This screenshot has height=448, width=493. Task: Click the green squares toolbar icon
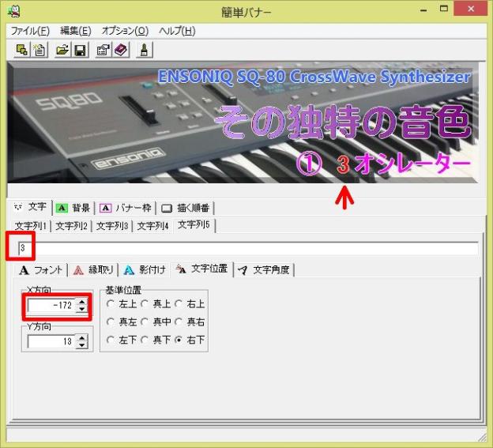tap(21, 50)
